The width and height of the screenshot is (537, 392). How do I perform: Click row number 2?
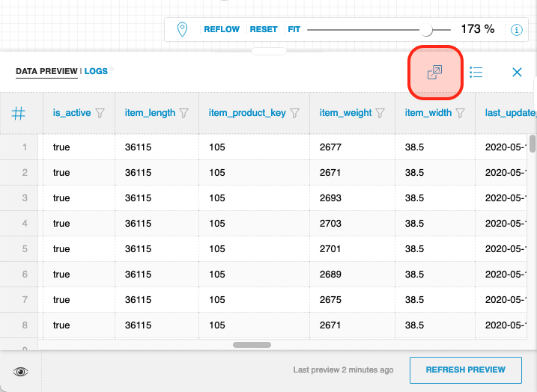[x=25, y=172]
